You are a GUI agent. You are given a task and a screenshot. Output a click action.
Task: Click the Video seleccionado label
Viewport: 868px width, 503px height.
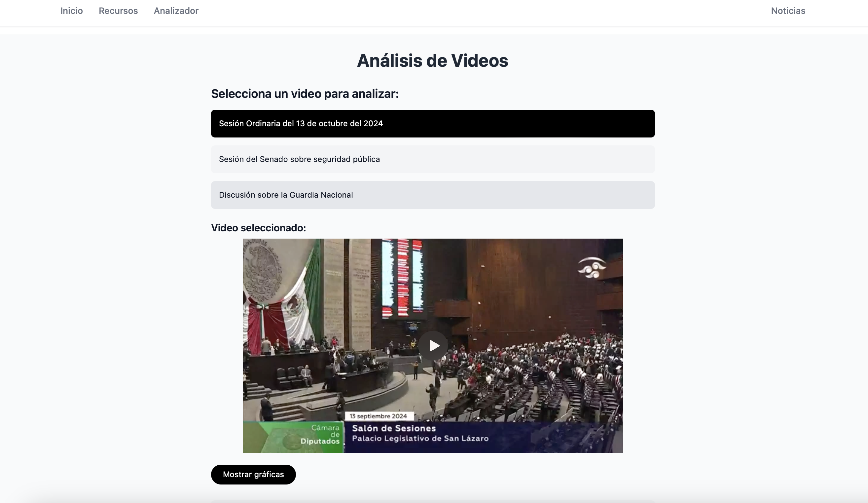point(258,228)
